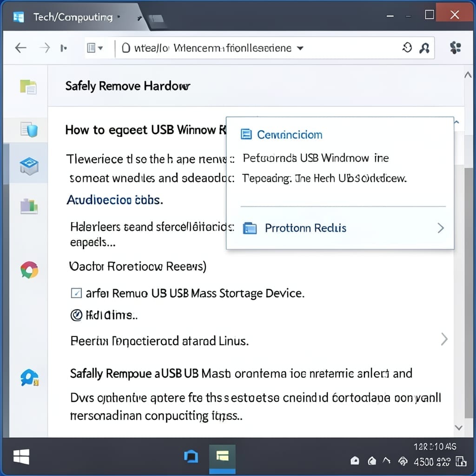Open the document shield sidebar icon
476x476 pixels.
pyautogui.click(x=29, y=129)
